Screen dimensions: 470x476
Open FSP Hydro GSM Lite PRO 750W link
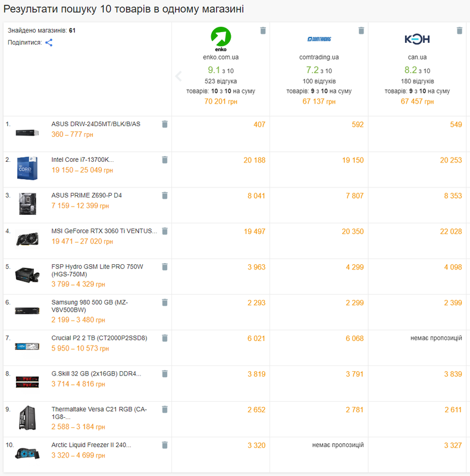point(97,270)
